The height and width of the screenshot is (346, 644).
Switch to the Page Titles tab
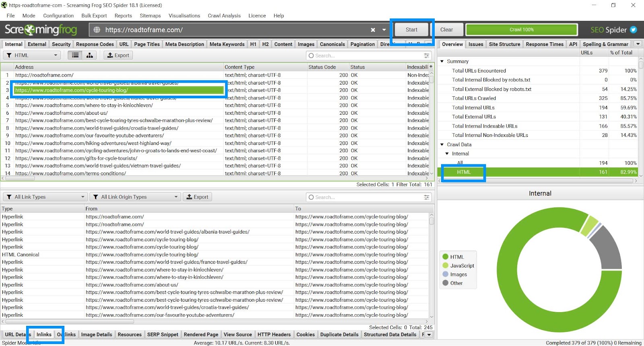147,44
